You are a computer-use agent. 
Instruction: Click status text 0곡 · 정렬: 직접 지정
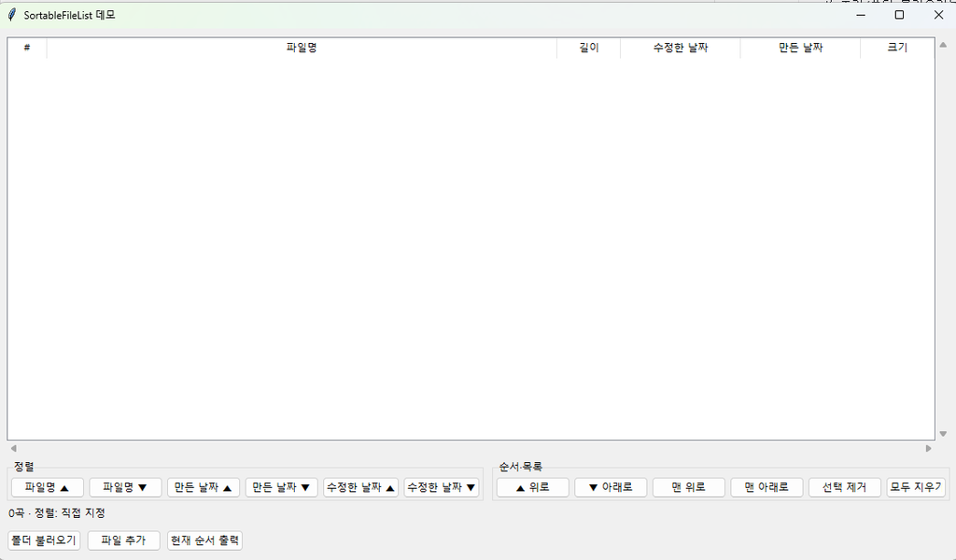57,513
